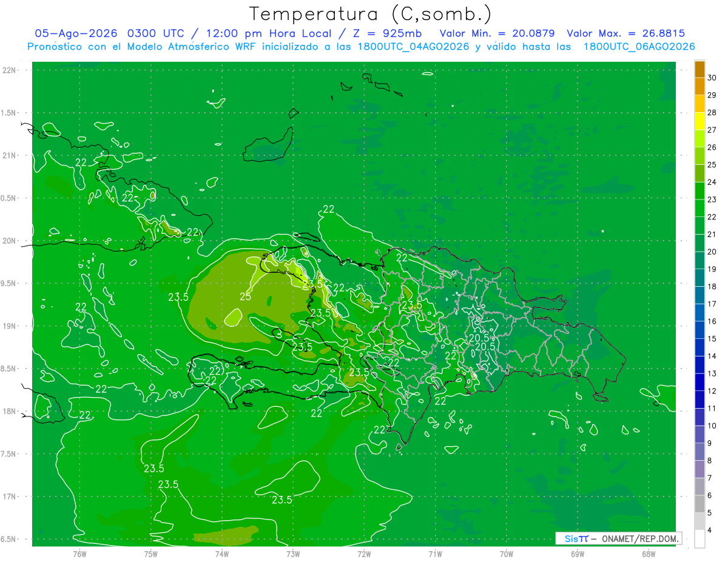Click the SisTT ONAMET/REP.DOM. logo box

click(618, 538)
